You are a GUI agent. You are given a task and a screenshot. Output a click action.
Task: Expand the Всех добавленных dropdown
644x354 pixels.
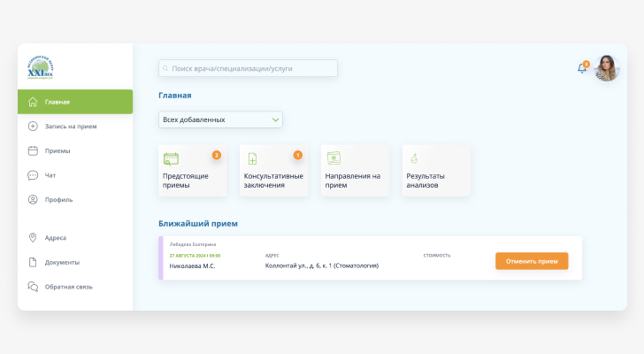click(219, 119)
